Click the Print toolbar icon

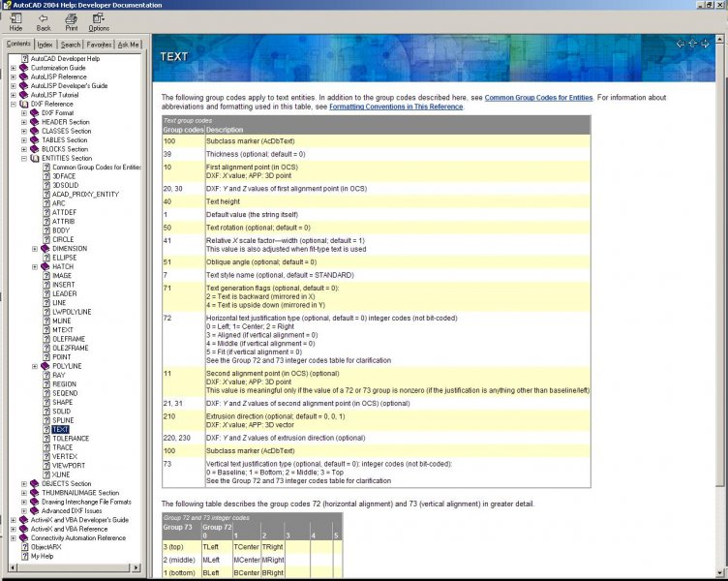click(x=71, y=18)
